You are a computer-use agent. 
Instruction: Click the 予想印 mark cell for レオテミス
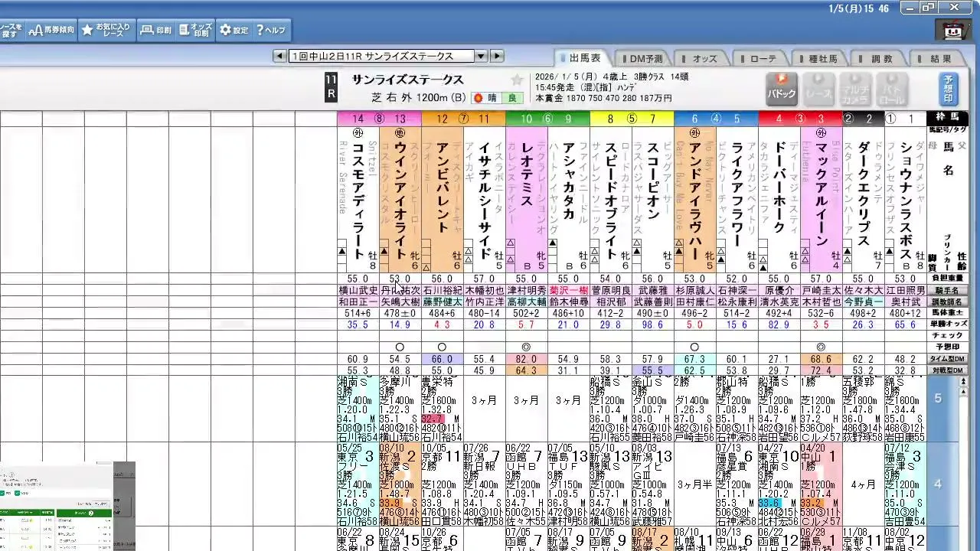tap(527, 347)
